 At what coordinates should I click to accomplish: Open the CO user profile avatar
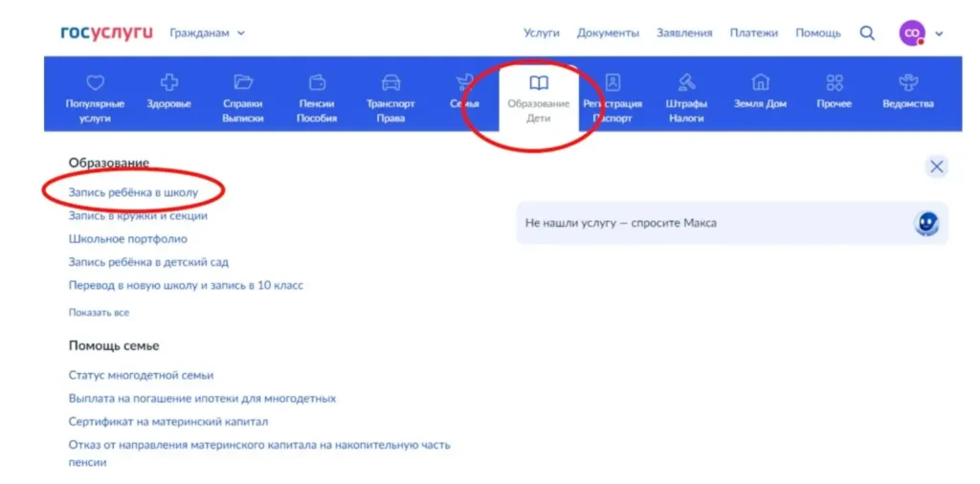(912, 33)
